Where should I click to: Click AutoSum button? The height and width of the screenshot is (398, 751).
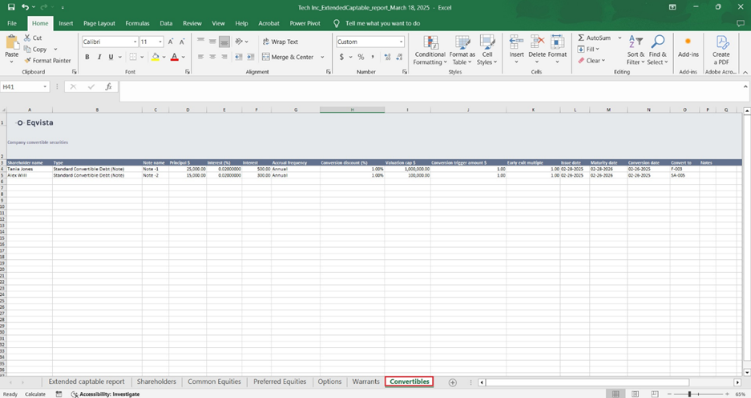(x=594, y=37)
